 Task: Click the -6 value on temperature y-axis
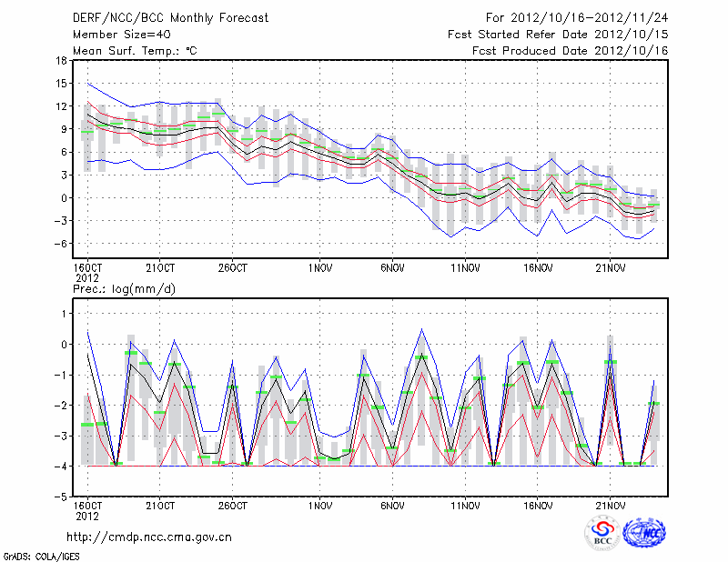click(58, 243)
